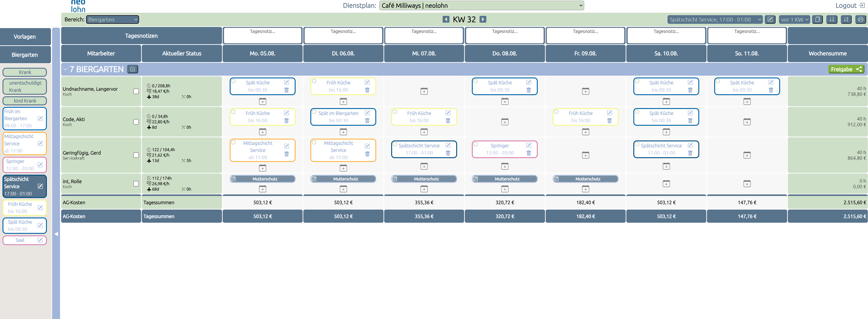Click the Tagesnotiz field for Monday

(x=262, y=35)
